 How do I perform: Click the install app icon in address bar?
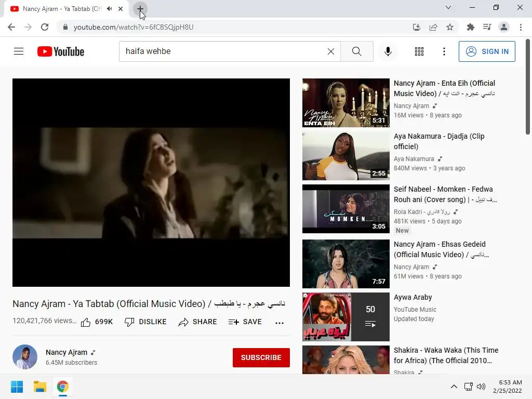pyautogui.click(x=417, y=27)
